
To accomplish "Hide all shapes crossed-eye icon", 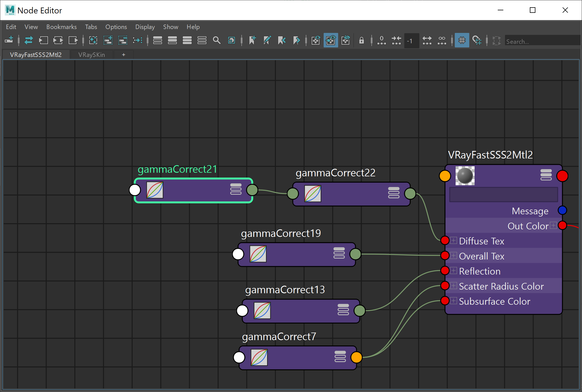I will tap(345, 40).
